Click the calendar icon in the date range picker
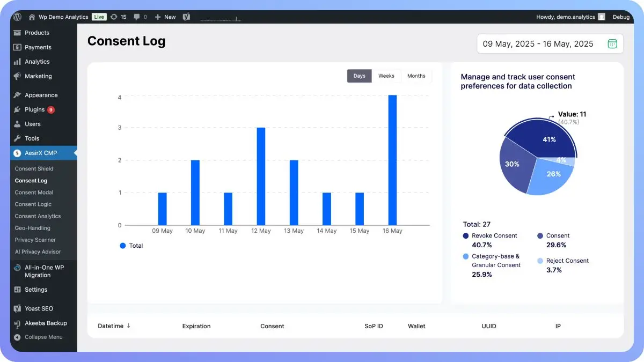Screen dimensions: 644x362 tap(612, 43)
